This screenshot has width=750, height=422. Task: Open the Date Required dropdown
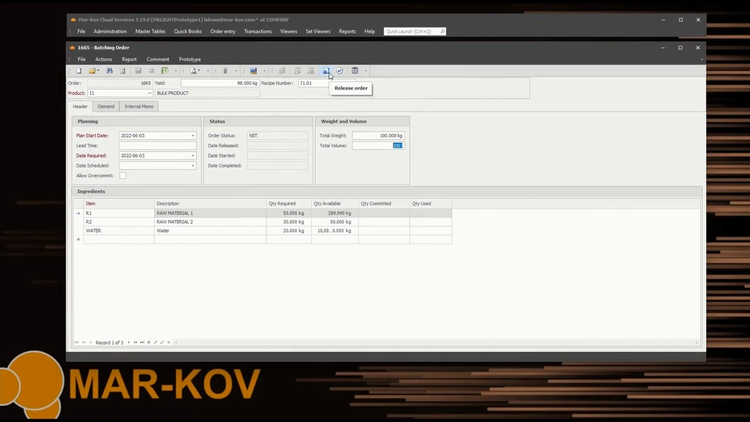click(193, 156)
